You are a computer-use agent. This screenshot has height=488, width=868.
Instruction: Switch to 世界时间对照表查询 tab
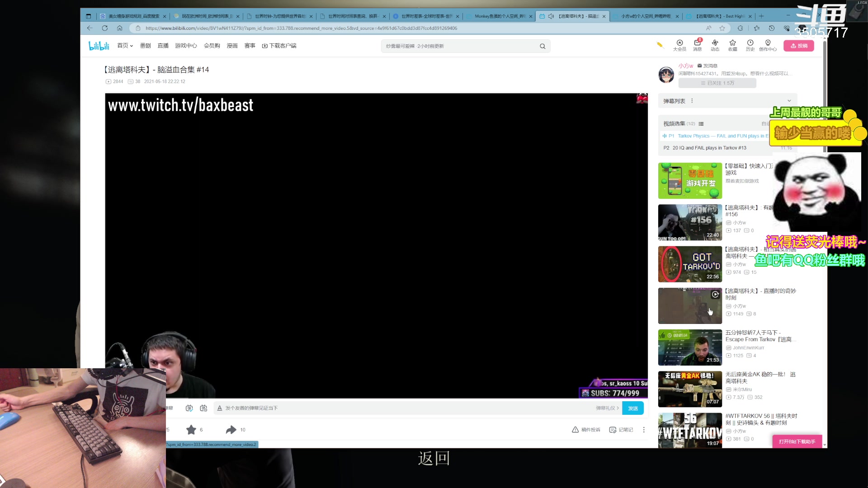353,16
